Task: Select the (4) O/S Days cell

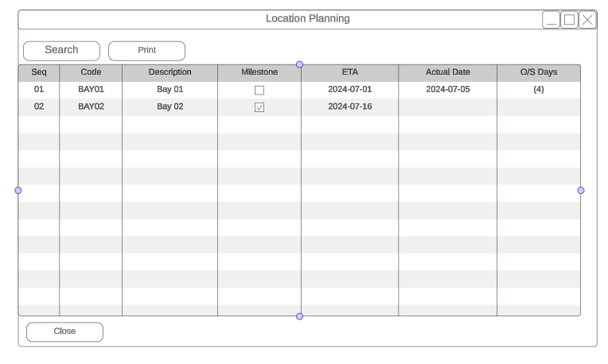Action: [x=539, y=90]
